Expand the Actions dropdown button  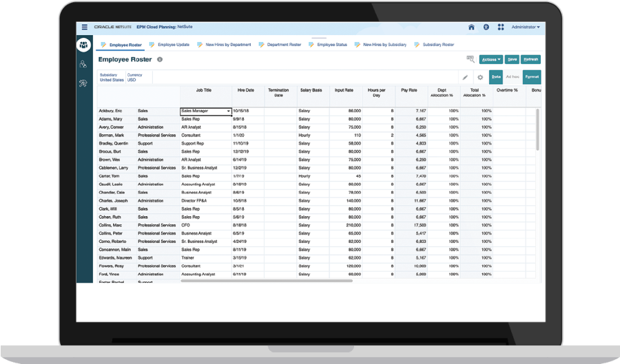coord(491,59)
